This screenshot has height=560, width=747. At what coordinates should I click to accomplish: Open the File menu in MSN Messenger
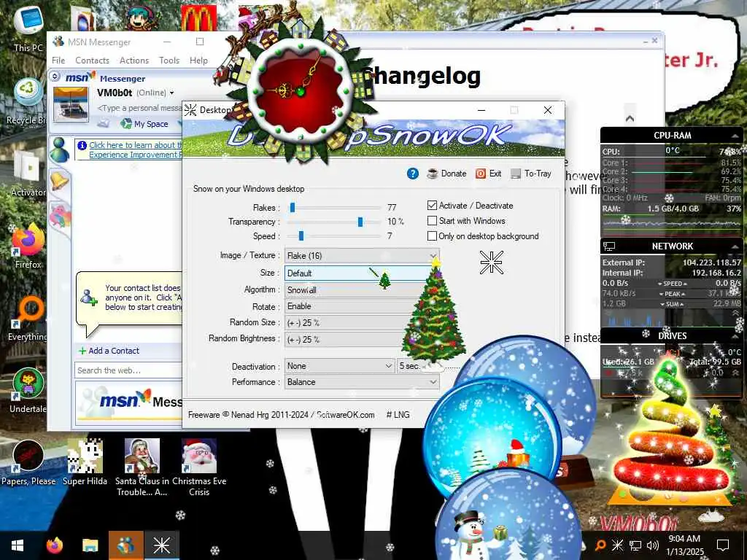[58, 61]
